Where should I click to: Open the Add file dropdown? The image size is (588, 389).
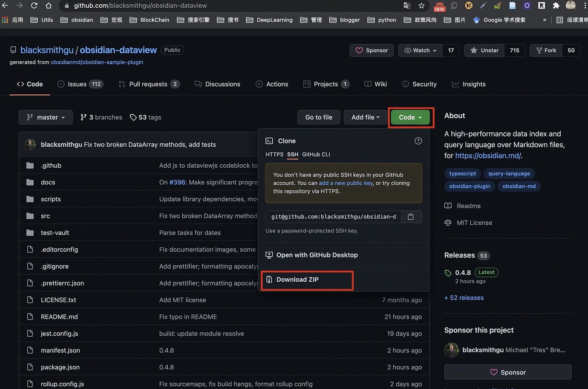(x=365, y=117)
